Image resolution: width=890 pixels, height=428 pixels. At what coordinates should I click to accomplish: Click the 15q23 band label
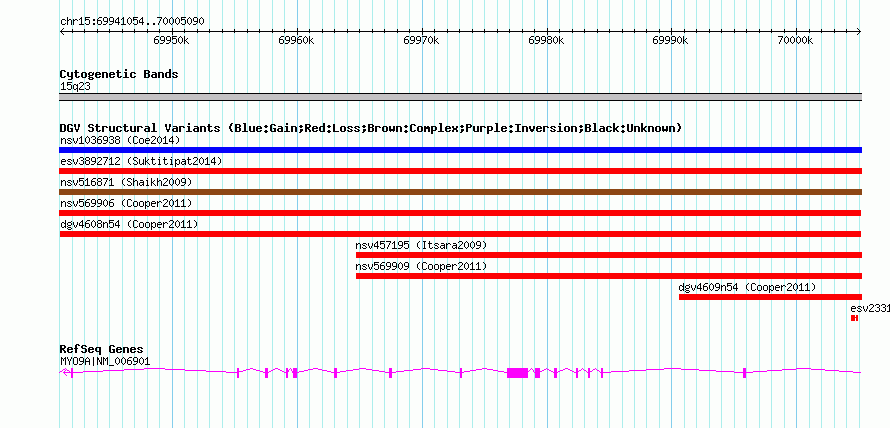point(75,87)
